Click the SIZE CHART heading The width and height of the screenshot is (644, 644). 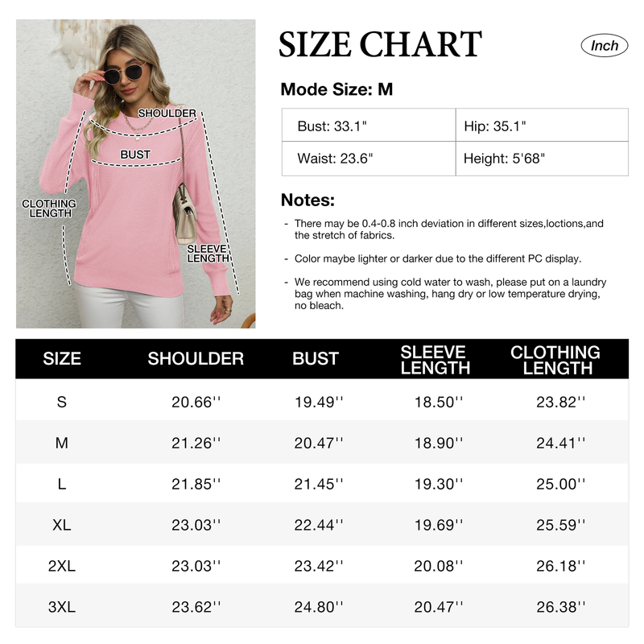pos(380,44)
